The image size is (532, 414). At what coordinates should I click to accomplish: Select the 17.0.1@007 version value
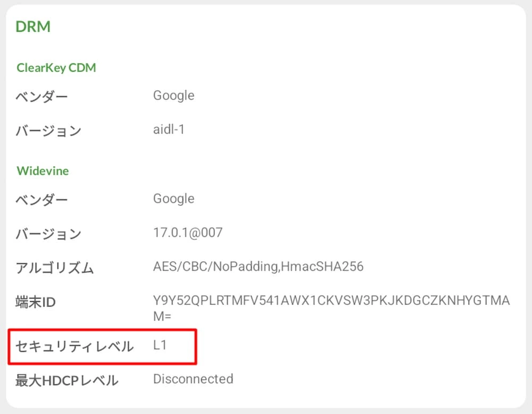188,233
